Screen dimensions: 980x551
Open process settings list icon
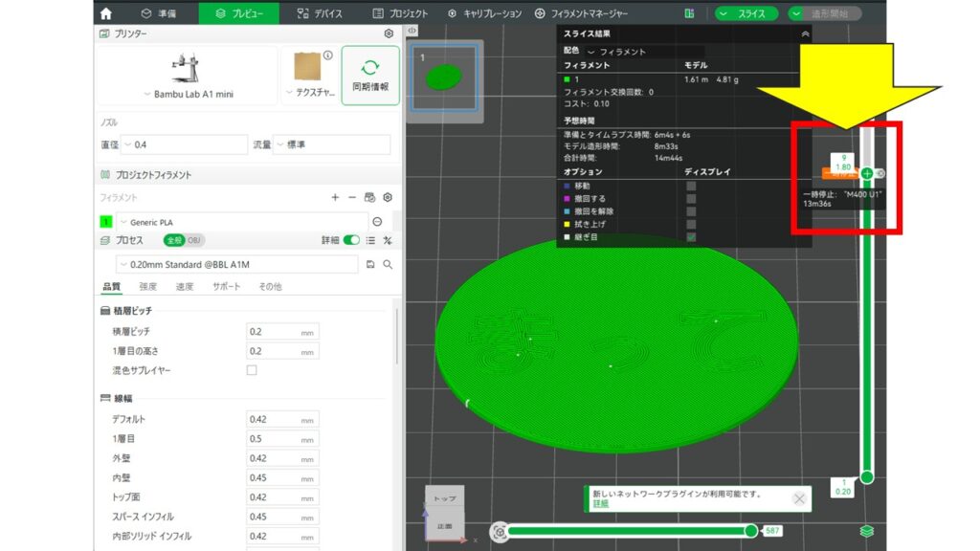tap(370, 240)
